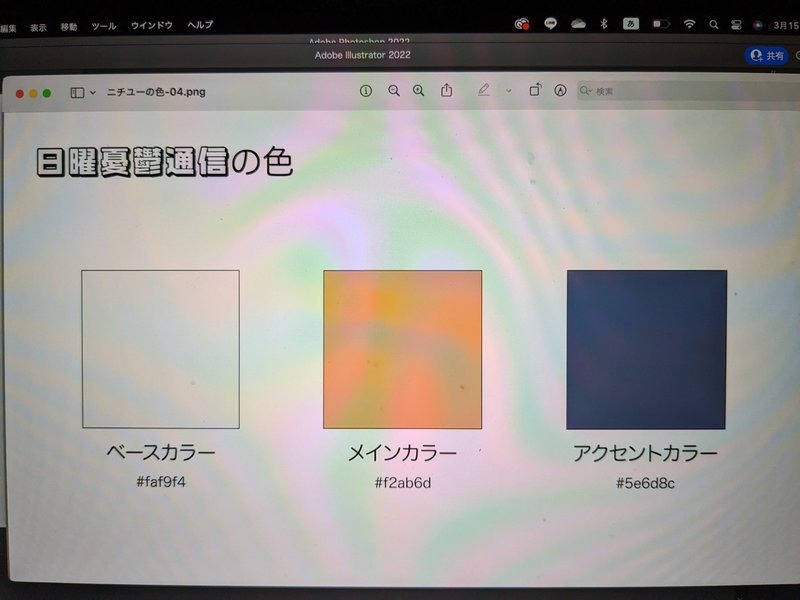This screenshot has height=600, width=800.
Task: Expand the highlight pen options chevron
Action: (x=508, y=91)
